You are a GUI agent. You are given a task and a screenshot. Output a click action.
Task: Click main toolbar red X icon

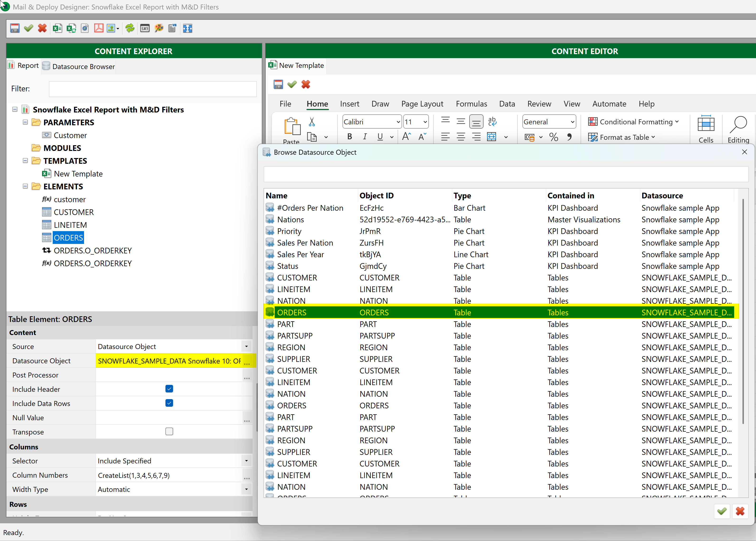coord(42,28)
